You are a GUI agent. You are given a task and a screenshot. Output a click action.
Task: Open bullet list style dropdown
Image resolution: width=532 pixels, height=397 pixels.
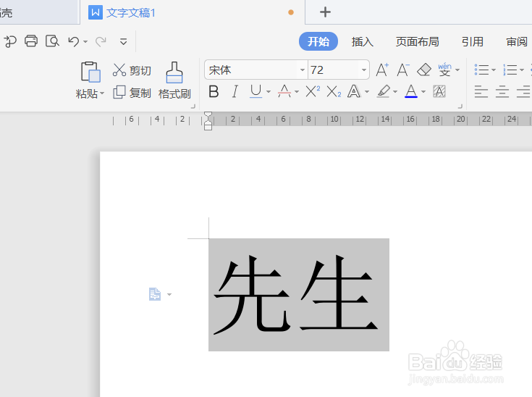click(x=494, y=70)
